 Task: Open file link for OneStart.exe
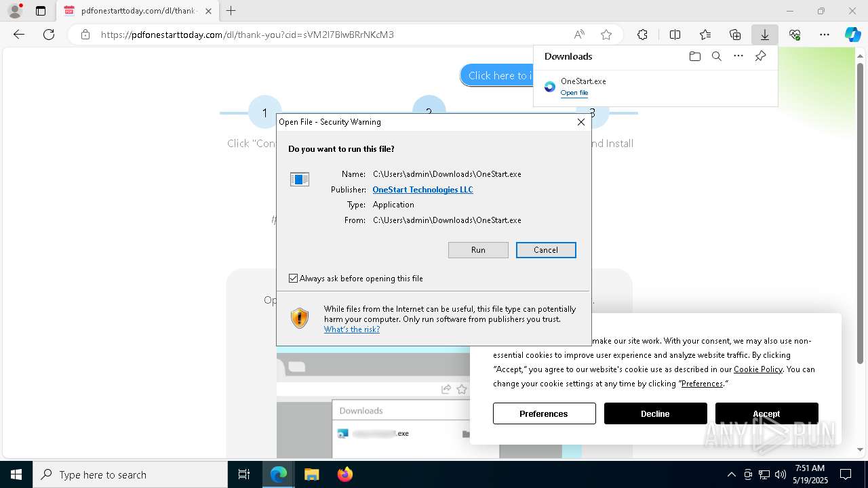[x=574, y=93]
